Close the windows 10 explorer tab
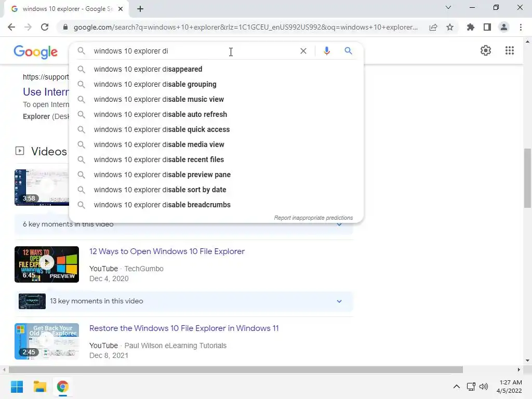 pyautogui.click(x=121, y=9)
